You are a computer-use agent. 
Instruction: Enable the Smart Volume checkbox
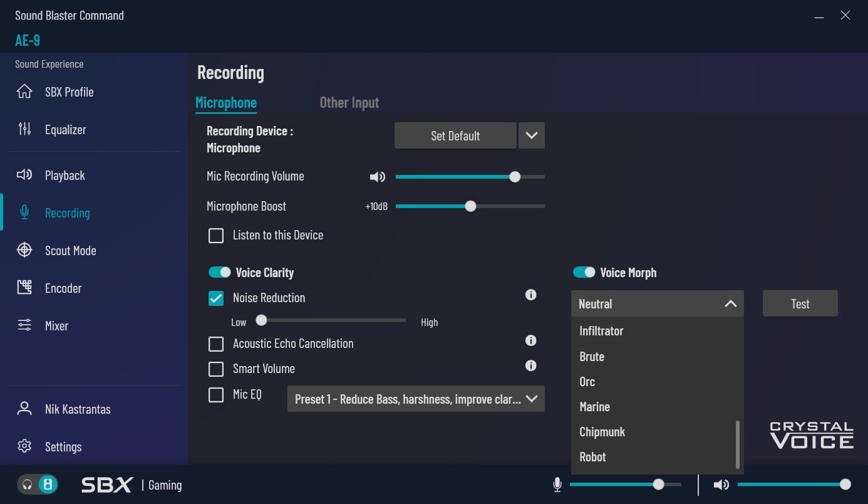click(x=216, y=369)
